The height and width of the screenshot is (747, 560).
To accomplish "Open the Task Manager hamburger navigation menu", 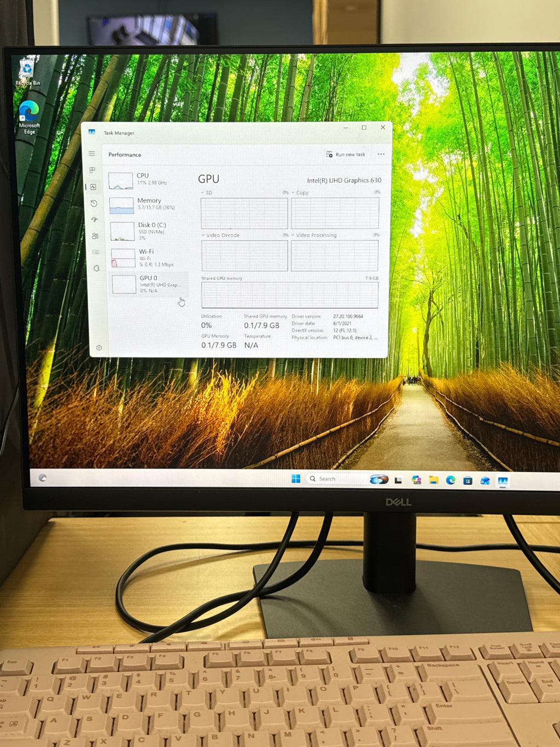I will tap(92, 154).
